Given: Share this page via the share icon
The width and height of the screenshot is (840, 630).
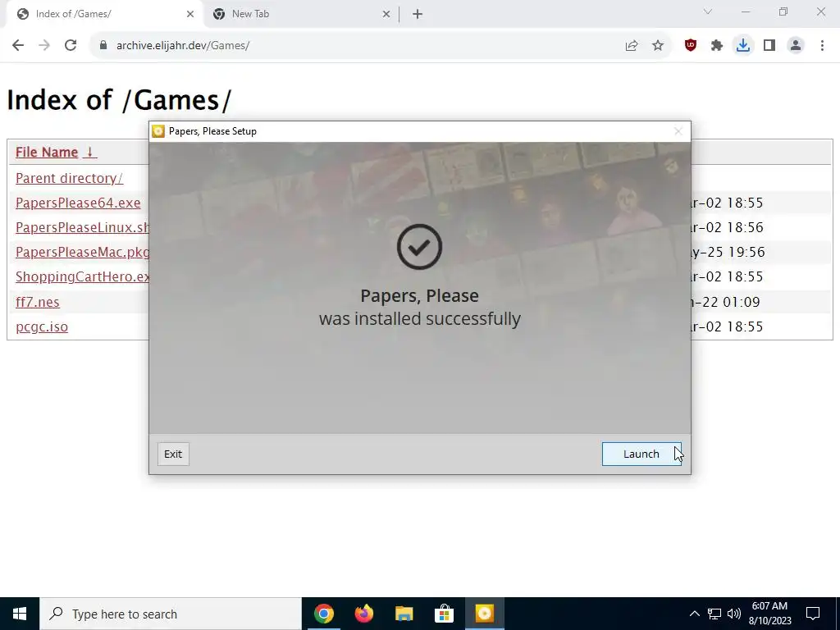Looking at the screenshot, I should click(x=632, y=46).
